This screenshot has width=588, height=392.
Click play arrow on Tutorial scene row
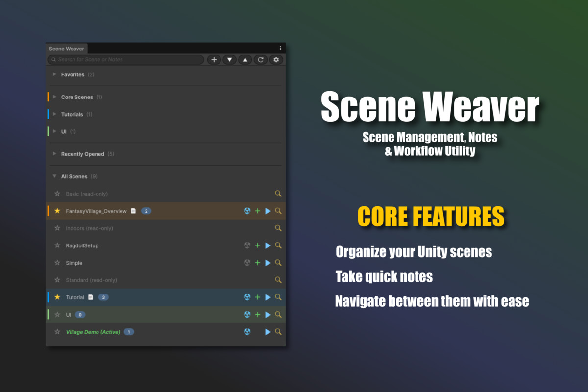click(x=268, y=297)
